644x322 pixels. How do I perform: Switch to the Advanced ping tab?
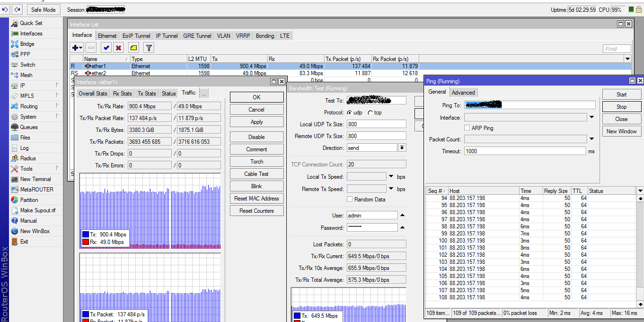(x=463, y=93)
